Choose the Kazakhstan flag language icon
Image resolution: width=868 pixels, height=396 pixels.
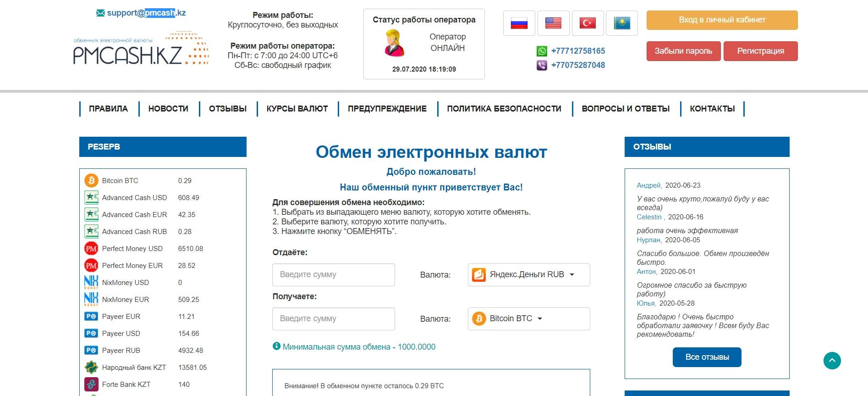point(622,23)
